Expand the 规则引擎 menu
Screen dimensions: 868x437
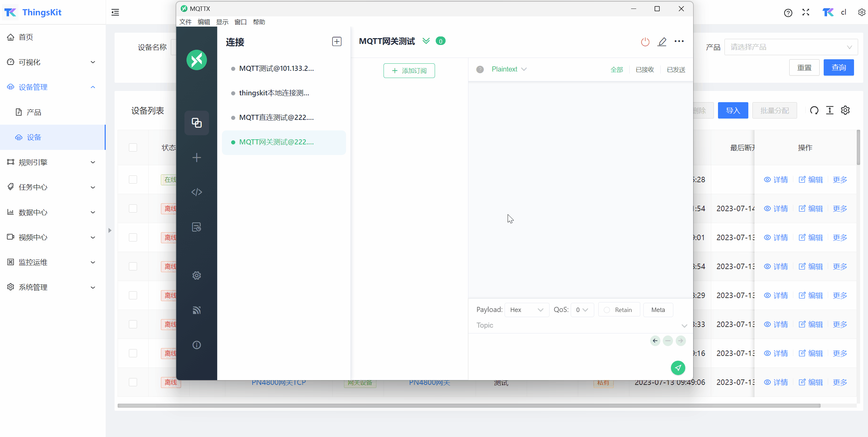[53, 162]
